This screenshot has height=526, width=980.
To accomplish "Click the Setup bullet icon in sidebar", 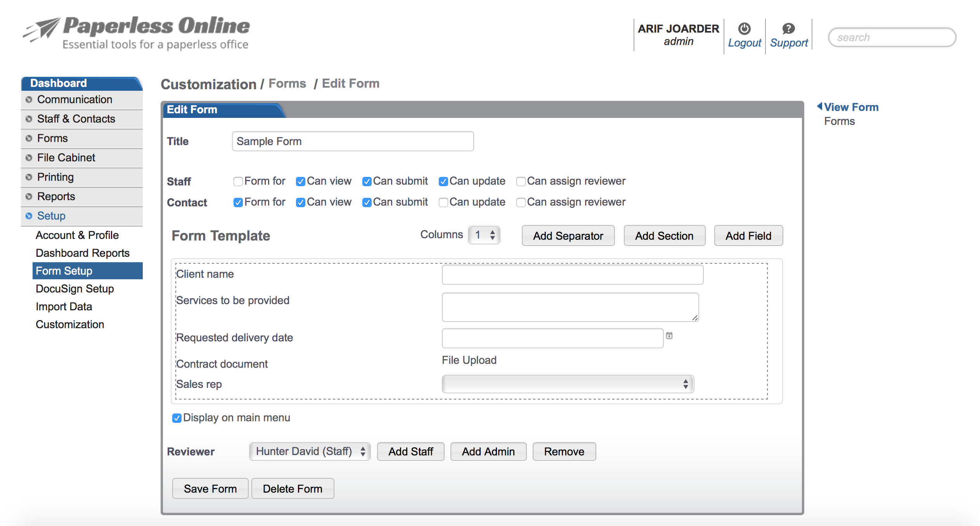I will tap(29, 216).
